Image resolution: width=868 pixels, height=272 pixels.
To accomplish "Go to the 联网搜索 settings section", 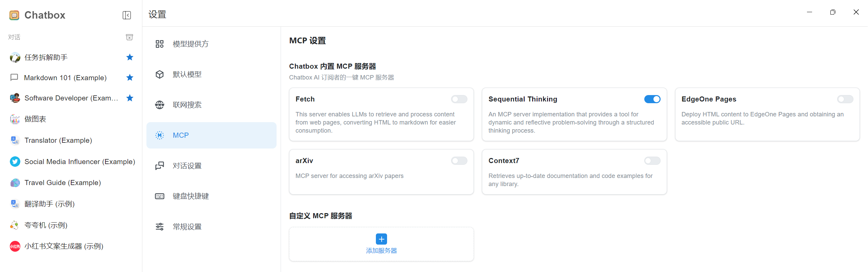I will 211,105.
